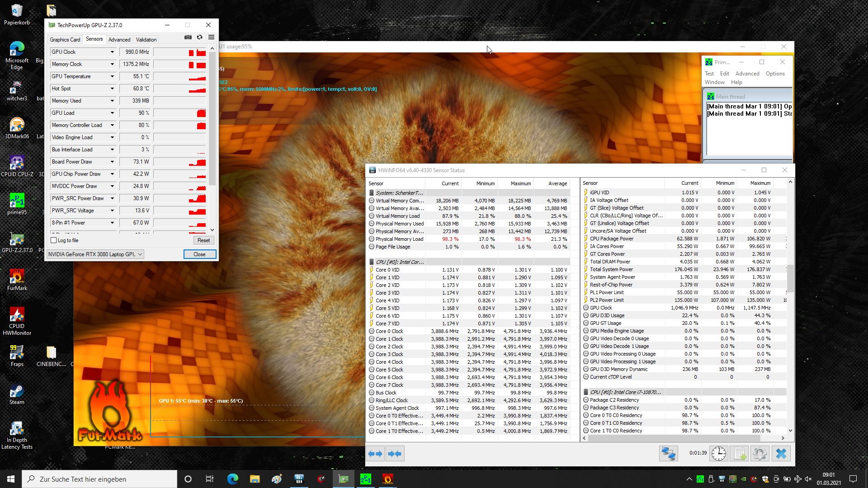The image size is (868, 488).
Task: Click HWiNFO horizontal scrollbar right arrow
Action: click(783, 438)
